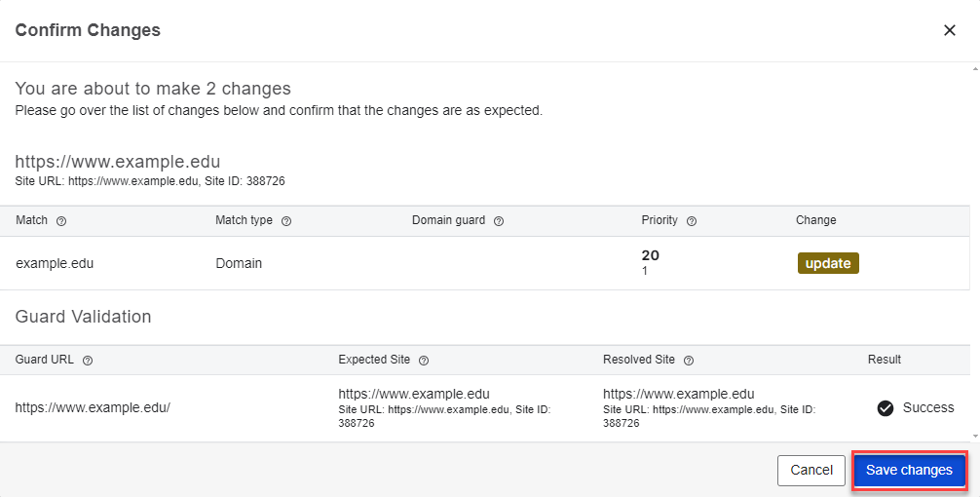Click the help icon next to Match
Screen dimensions: 980x497
61,221
